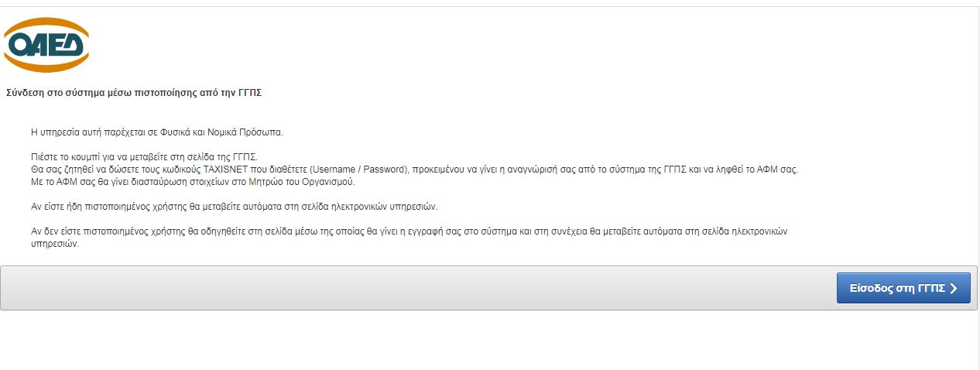Click ΓΓΠΣ at the end of the heading
This screenshot has height=370, width=980.
tap(252, 93)
